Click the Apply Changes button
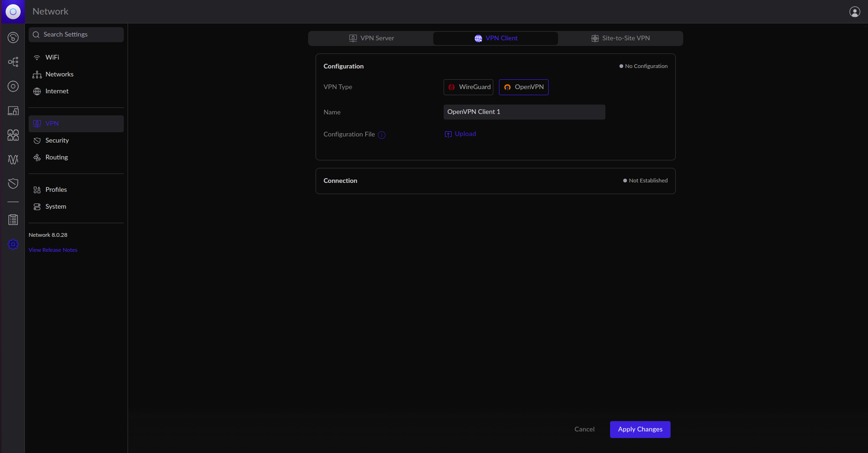The height and width of the screenshot is (453, 868). pyautogui.click(x=640, y=430)
